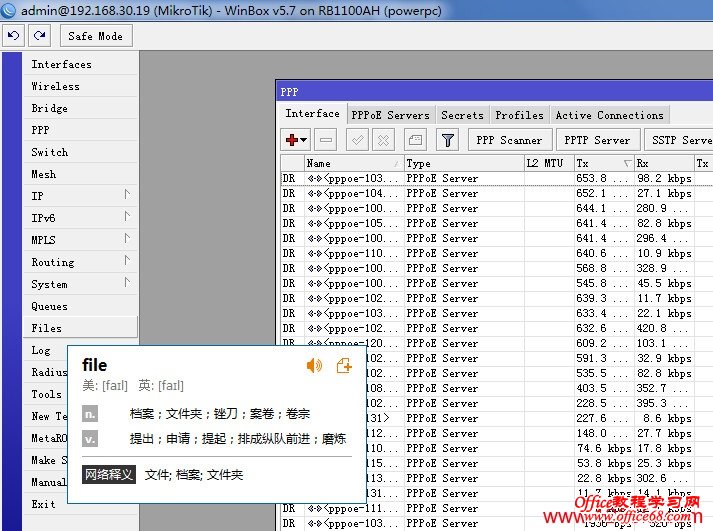713x531 pixels.
Task: Expand the MPLS submenu arrow
Action: tap(127, 238)
